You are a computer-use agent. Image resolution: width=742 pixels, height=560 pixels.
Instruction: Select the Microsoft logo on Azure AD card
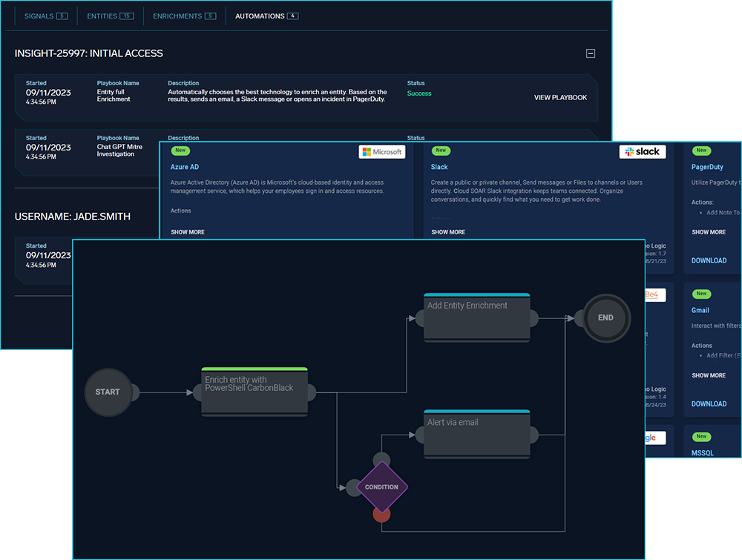click(x=381, y=151)
